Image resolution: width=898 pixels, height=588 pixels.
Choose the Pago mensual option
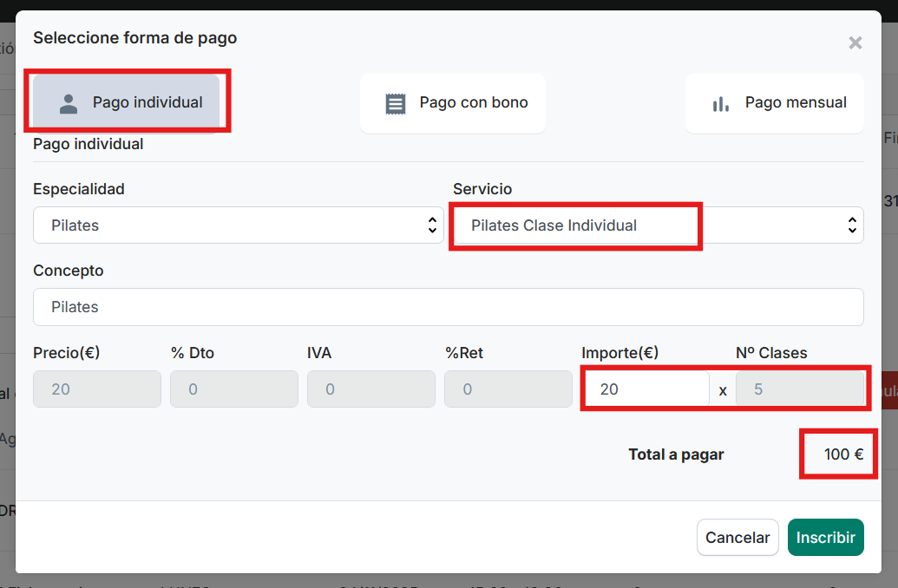coord(775,103)
